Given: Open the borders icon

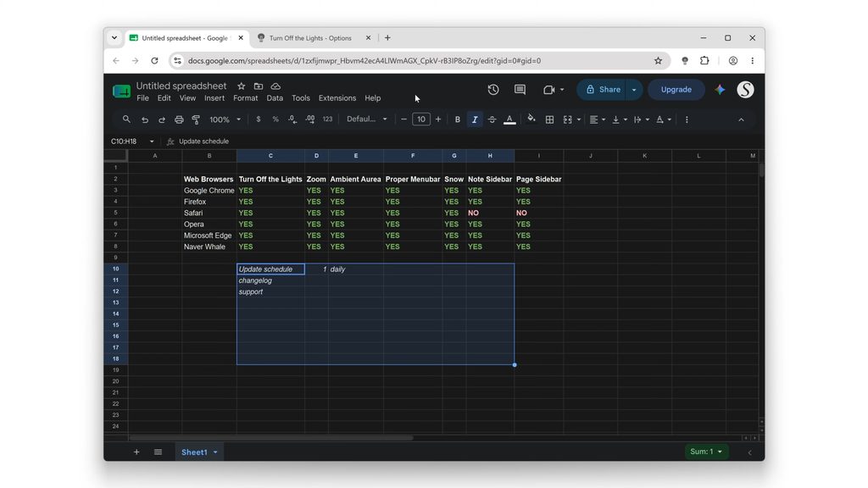Looking at the screenshot, I should (549, 119).
